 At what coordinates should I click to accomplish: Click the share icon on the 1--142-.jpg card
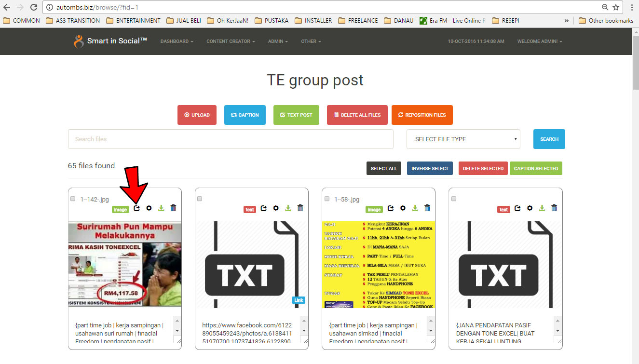(137, 208)
